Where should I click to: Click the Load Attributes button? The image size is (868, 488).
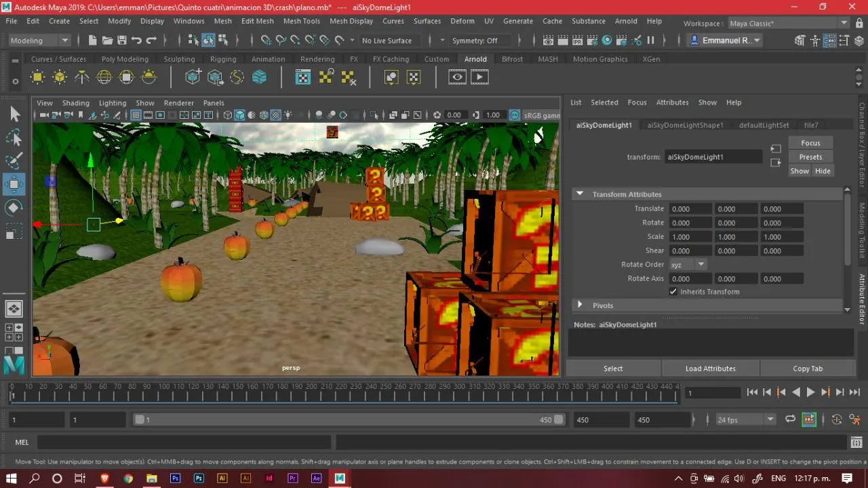coord(710,369)
